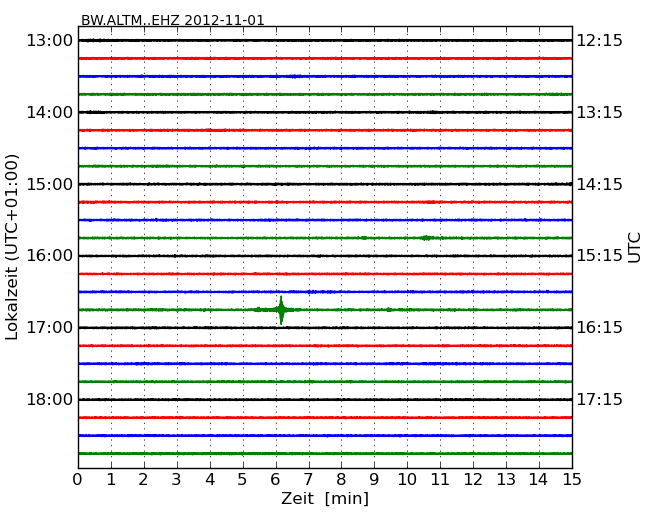This screenshot has width=650, height=520.
Task: Click the x-axis tick label 8
Action: tap(341, 479)
